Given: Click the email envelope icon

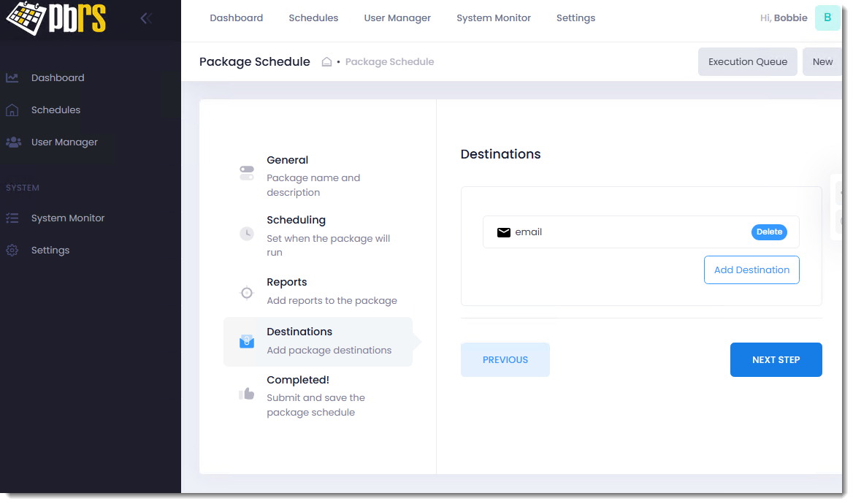Looking at the screenshot, I should [x=503, y=232].
